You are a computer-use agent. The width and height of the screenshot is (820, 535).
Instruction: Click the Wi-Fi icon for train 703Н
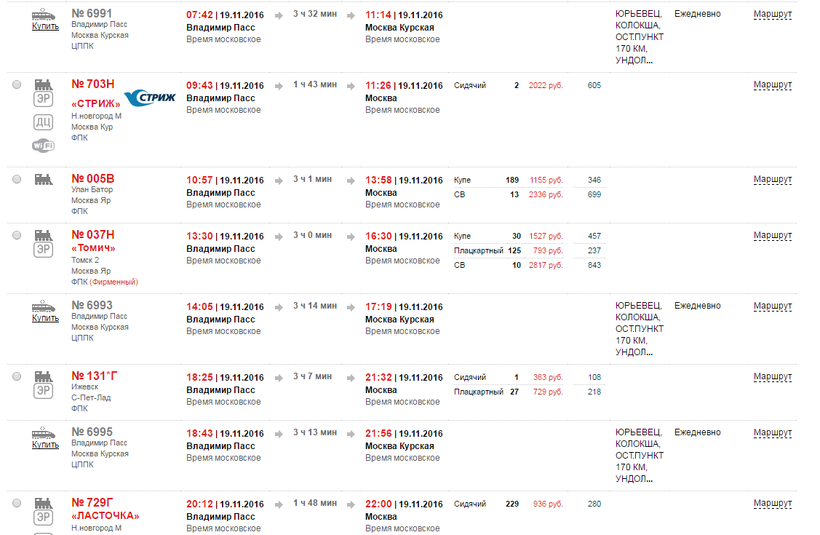pyautogui.click(x=44, y=146)
